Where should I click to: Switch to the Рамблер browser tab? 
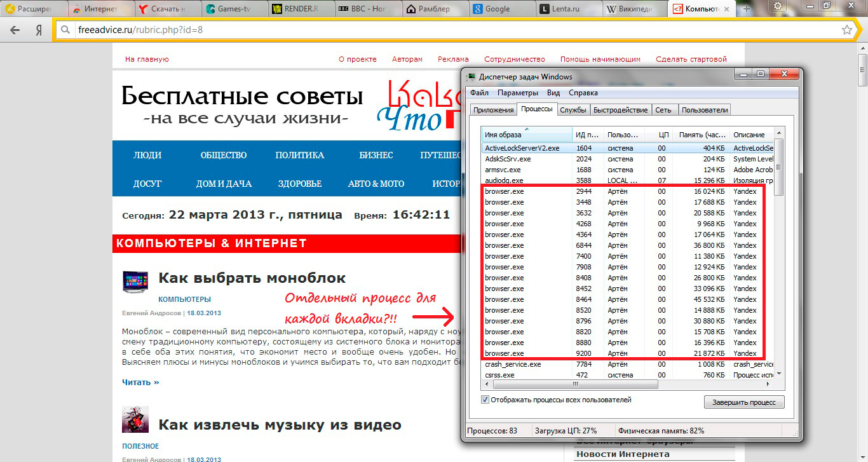(x=434, y=9)
